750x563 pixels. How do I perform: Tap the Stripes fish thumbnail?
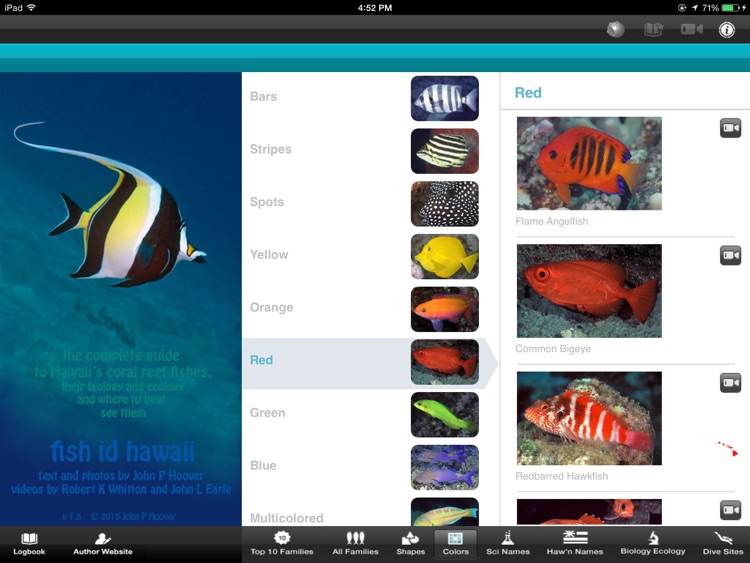pyautogui.click(x=445, y=151)
